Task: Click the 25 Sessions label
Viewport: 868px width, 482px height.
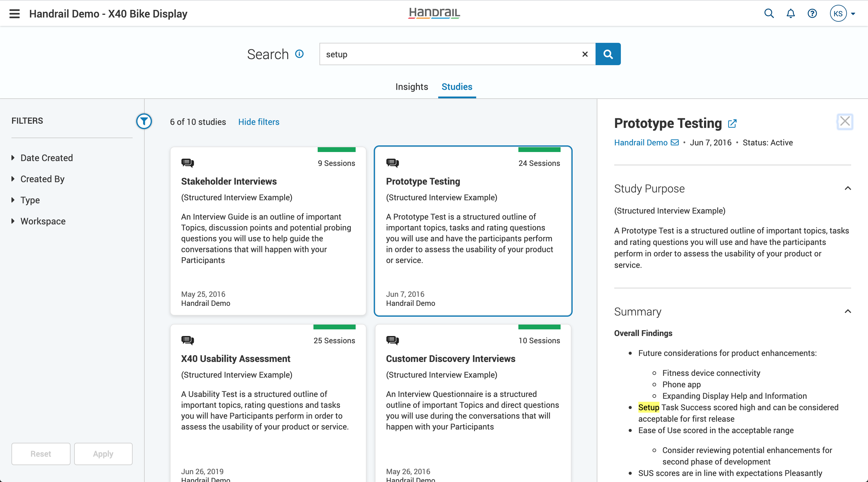Action: tap(334, 341)
